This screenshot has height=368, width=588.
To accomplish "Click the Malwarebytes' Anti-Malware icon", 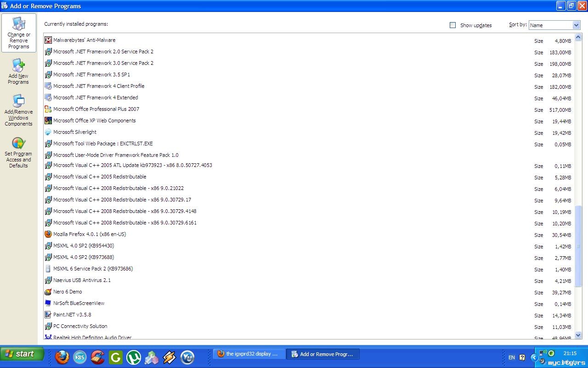I will tap(48, 40).
